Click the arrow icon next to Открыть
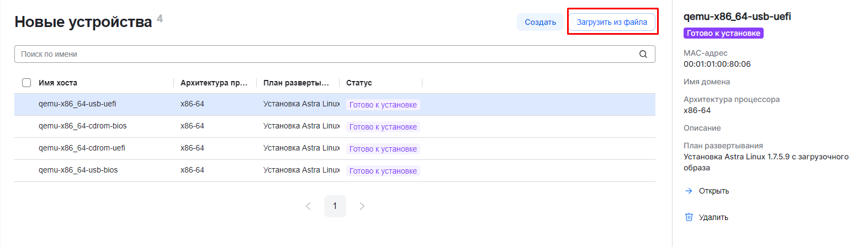The height and width of the screenshot is (247, 868). click(x=689, y=191)
